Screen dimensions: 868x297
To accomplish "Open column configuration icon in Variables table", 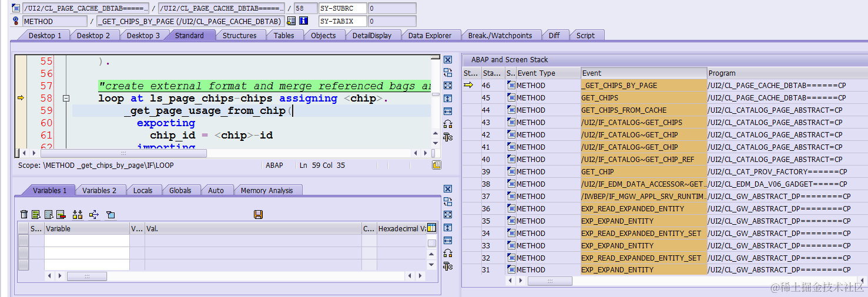I will tap(432, 228).
